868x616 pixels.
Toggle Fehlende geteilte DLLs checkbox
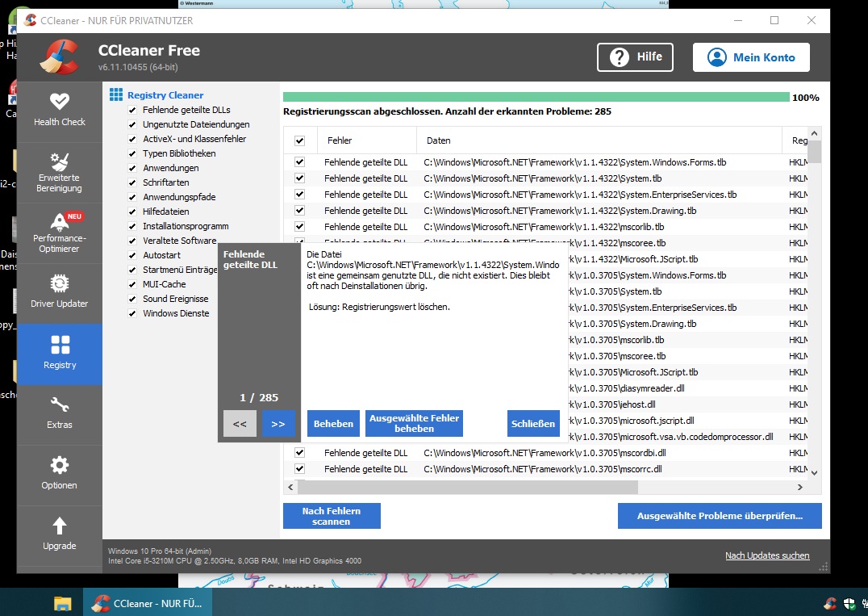132,110
